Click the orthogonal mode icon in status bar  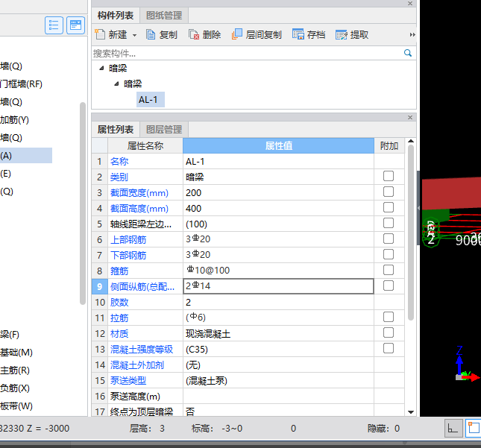[453, 428]
